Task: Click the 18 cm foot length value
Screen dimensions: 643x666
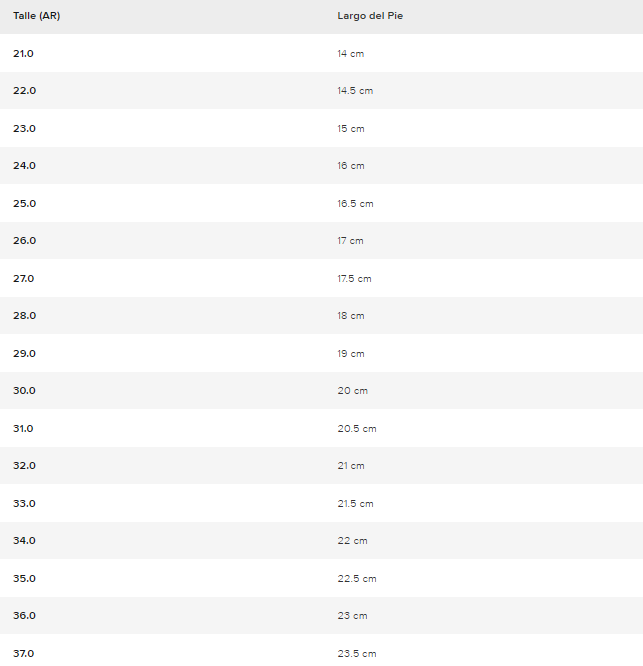Action: (x=351, y=316)
